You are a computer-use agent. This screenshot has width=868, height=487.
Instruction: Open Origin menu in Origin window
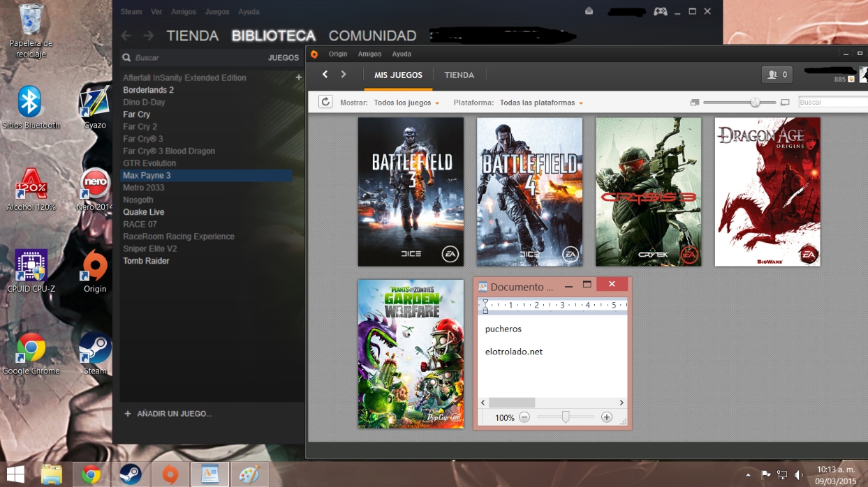pyautogui.click(x=338, y=54)
